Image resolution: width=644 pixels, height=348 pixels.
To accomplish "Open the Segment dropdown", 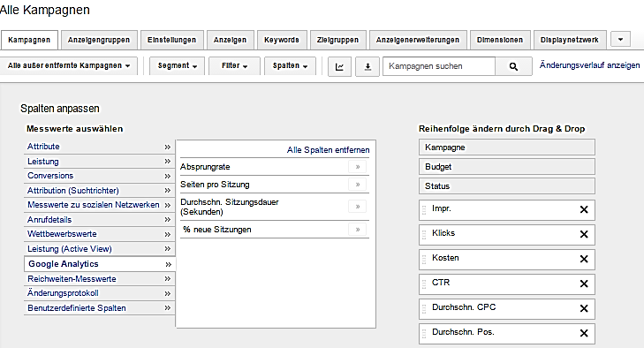I will [x=178, y=65].
